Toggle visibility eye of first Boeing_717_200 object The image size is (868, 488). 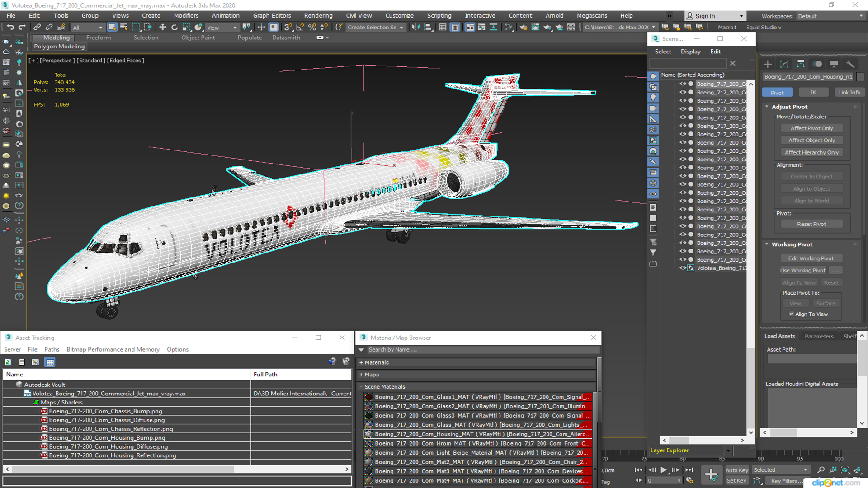point(683,84)
